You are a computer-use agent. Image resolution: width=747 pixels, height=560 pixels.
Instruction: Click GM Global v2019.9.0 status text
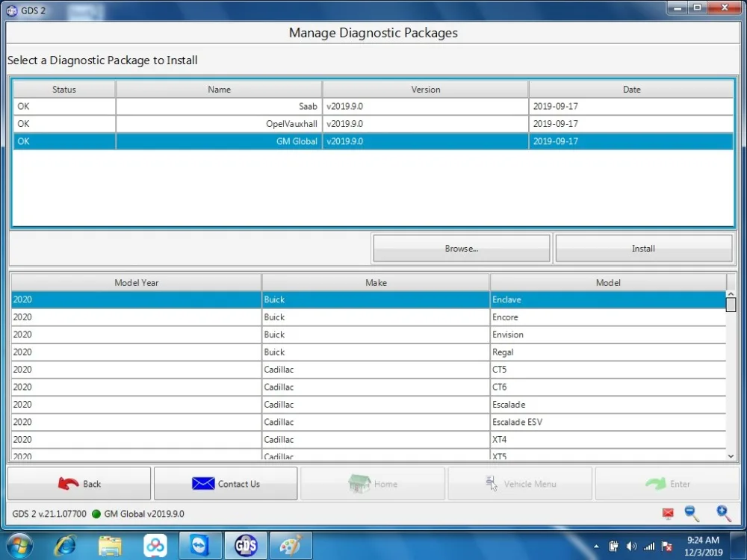(144, 514)
